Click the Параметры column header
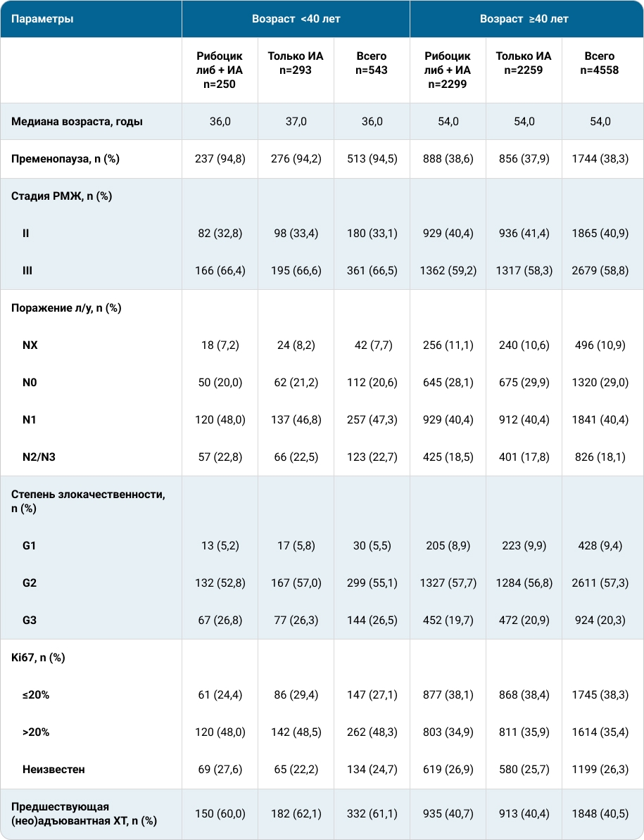 click(42, 19)
